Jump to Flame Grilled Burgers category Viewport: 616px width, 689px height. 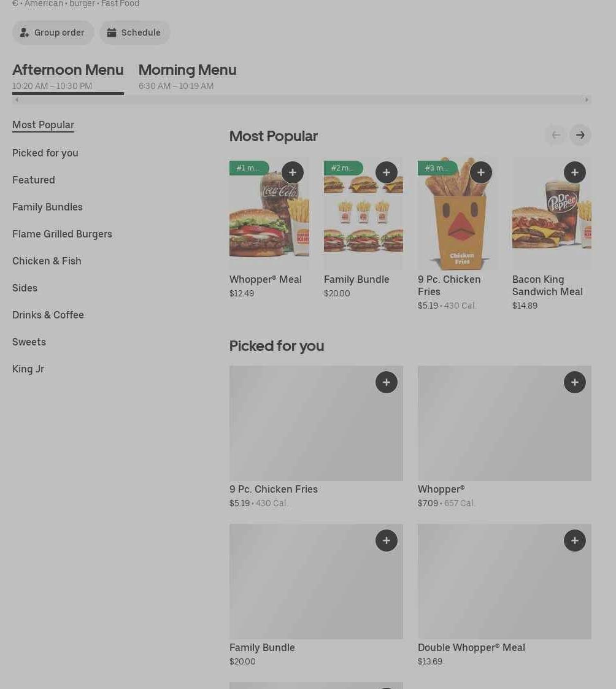coord(62,234)
